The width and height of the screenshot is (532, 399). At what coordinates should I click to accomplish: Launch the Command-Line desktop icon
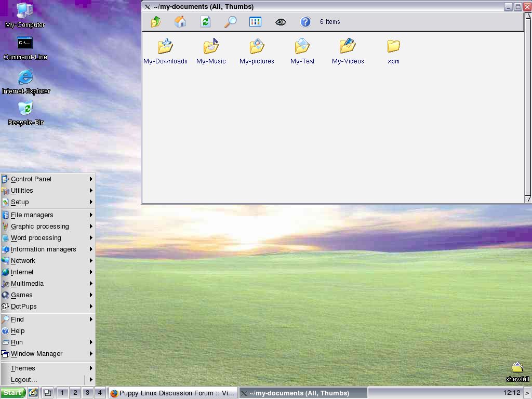tap(25, 48)
